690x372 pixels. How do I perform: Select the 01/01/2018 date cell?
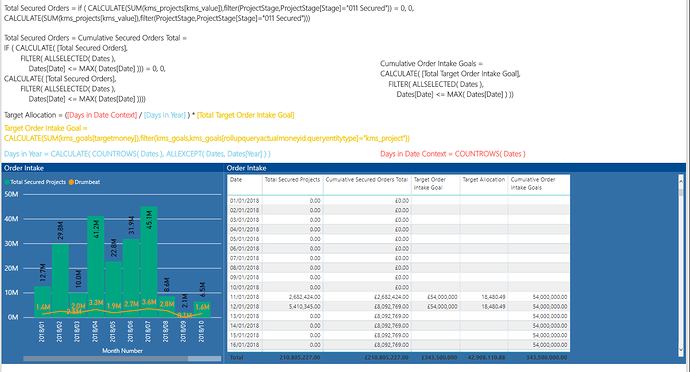click(244, 200)
